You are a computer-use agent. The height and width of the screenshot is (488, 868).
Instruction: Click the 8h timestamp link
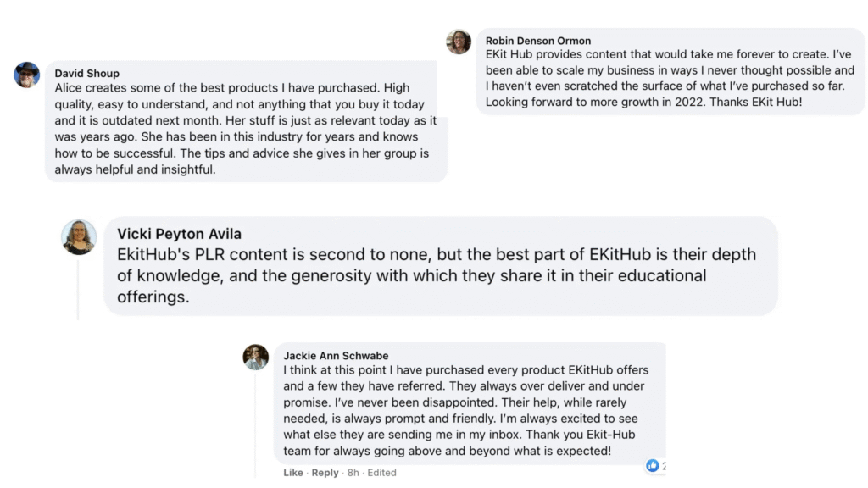pos(352,473)
